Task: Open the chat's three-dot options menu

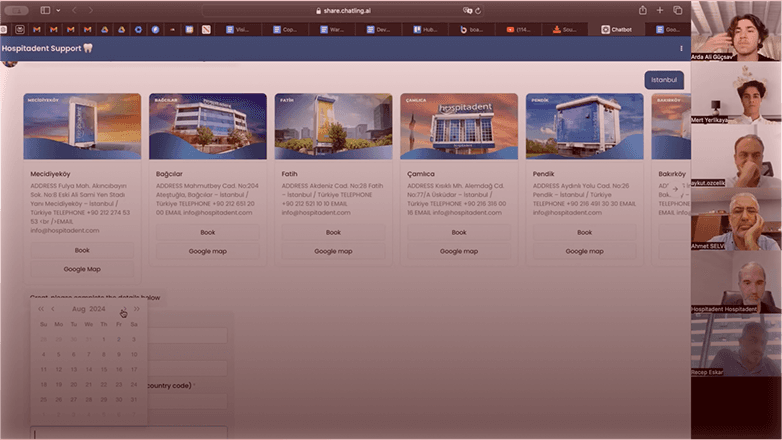Action: pos(681,48)
